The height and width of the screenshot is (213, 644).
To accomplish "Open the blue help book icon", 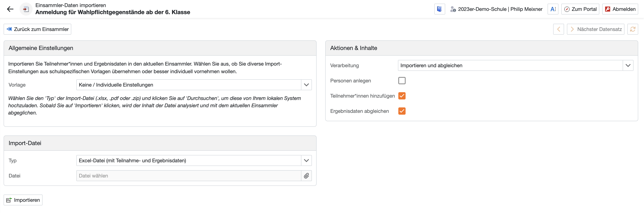I will (x=439, y=9).
